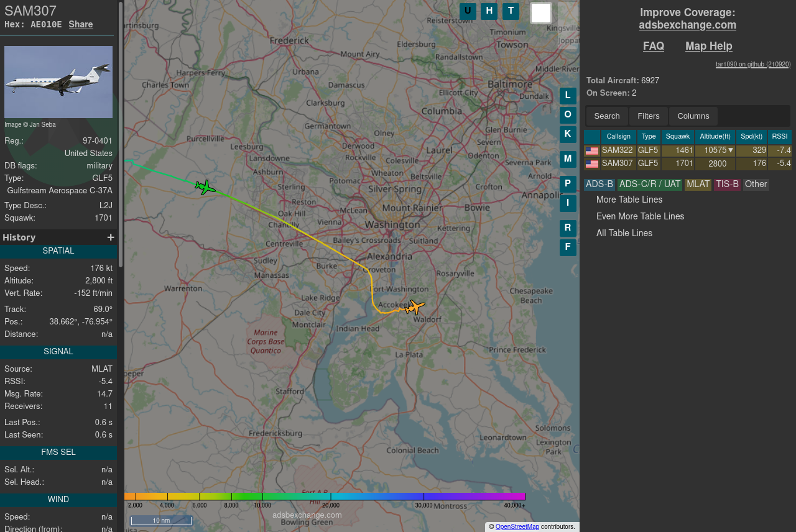Click the altitude color scale bar
Screen dimensions: 796x532
[x=325, y=497]
